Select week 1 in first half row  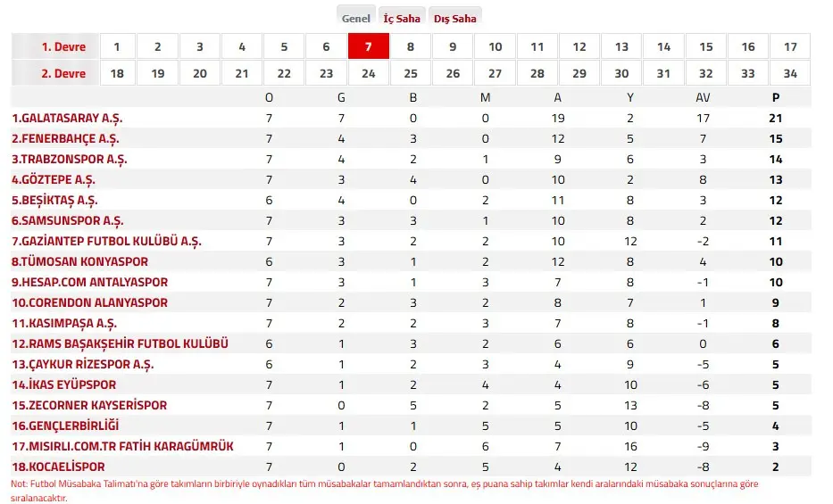(117, 46)
